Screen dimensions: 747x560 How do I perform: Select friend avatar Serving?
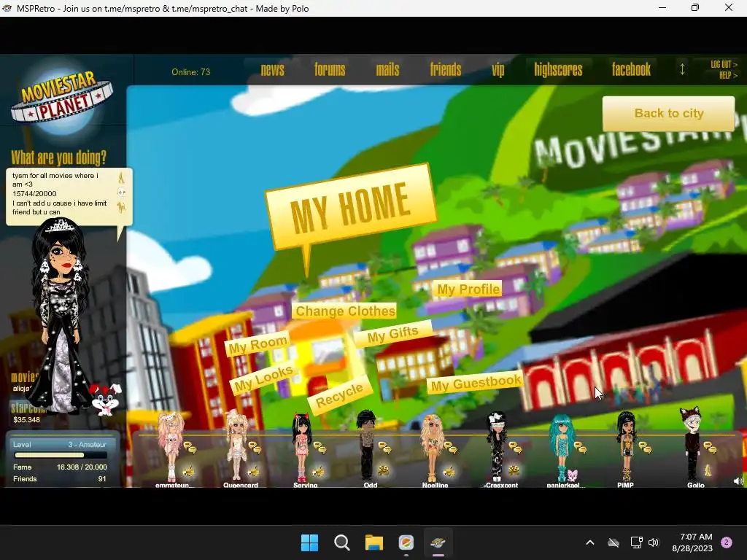pyautogui.click(x=302, y=447)
